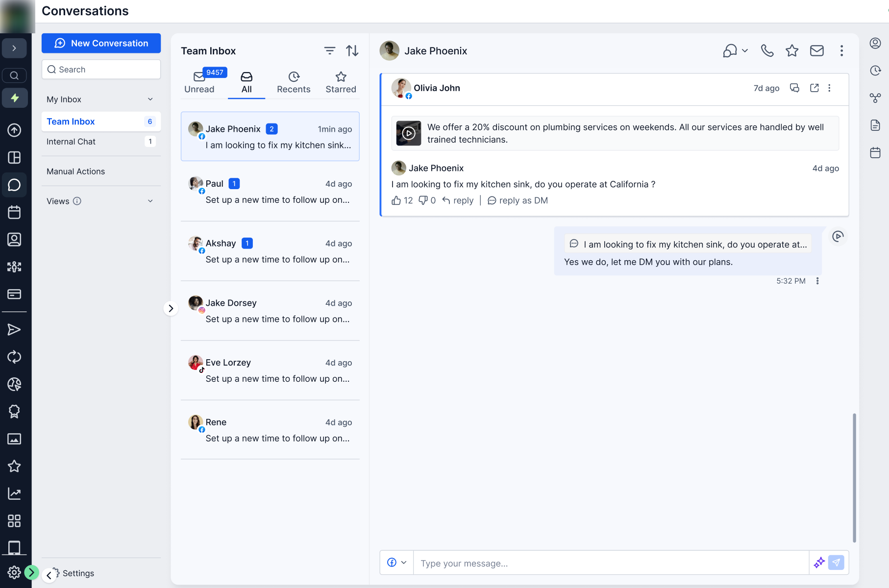This screenshot has height=588, width=889.
Task: Play the video in Olivia John's post
Action: (x=409, y=133)
